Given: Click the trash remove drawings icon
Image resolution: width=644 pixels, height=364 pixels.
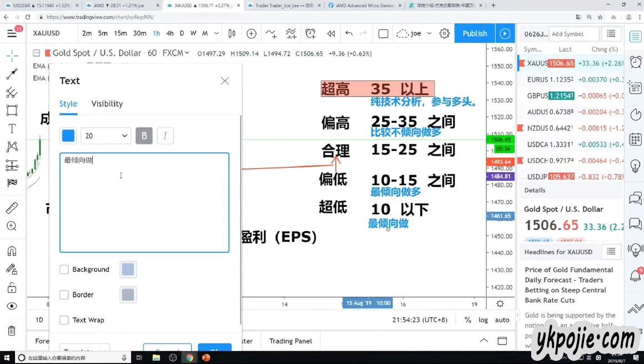Looking at the screenshot, I should tap(12, 331).
